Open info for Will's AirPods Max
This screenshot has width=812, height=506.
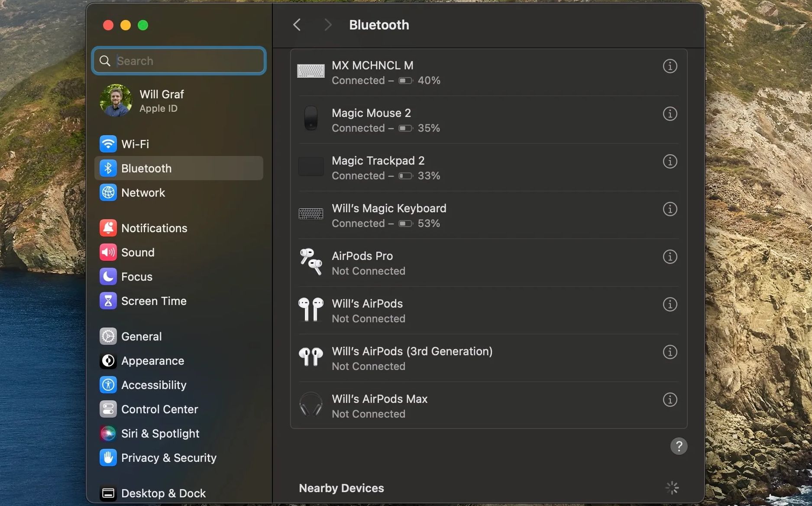[x=670, y=400]
